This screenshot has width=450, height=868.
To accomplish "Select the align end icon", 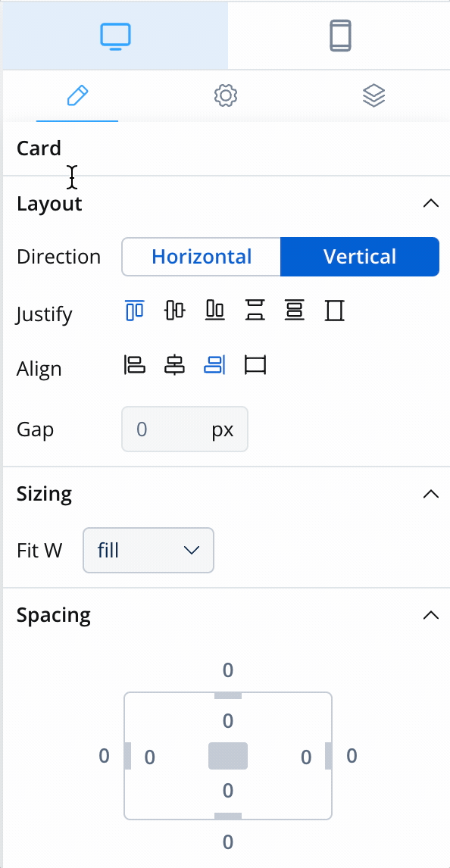I will (x=214, y=365).
